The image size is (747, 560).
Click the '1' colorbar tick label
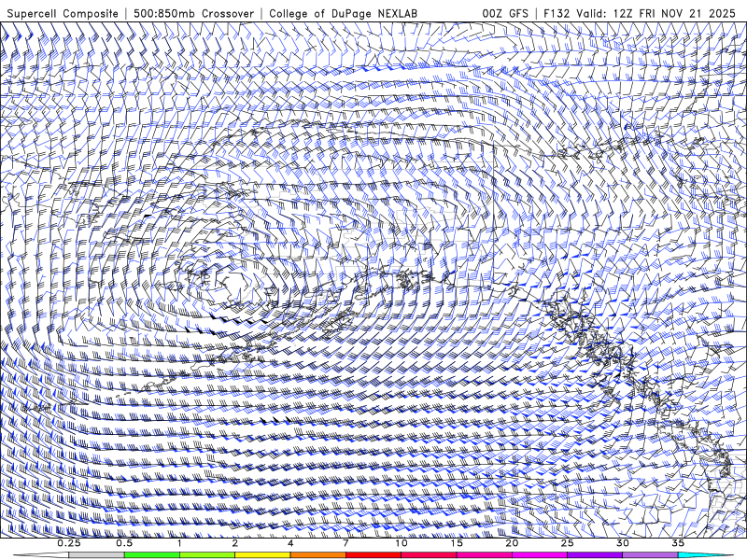coord(179,543)
